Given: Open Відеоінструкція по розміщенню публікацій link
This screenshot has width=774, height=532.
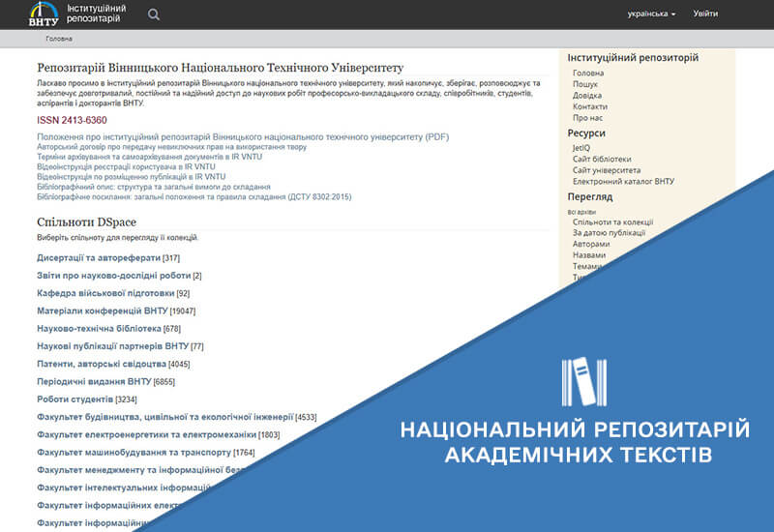Looking at the screenshot, I should (x=132, y=177).
